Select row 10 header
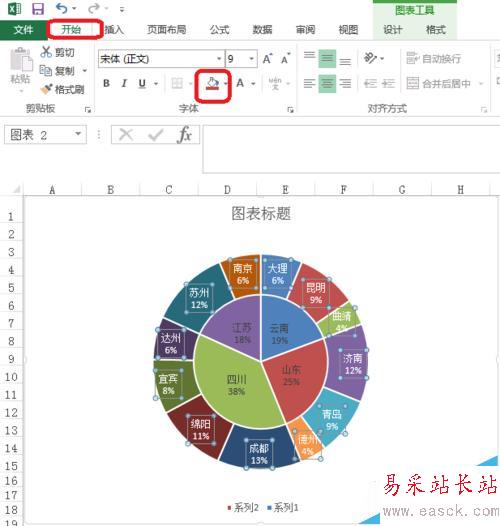This screenshot has height=526, width=500. 11,377
